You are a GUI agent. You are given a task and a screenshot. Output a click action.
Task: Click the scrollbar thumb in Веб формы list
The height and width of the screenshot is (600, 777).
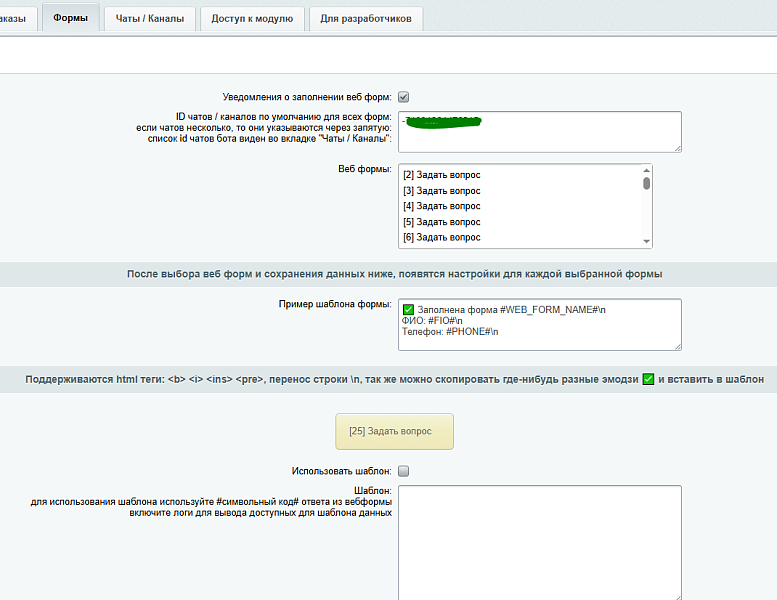[647, 183]
